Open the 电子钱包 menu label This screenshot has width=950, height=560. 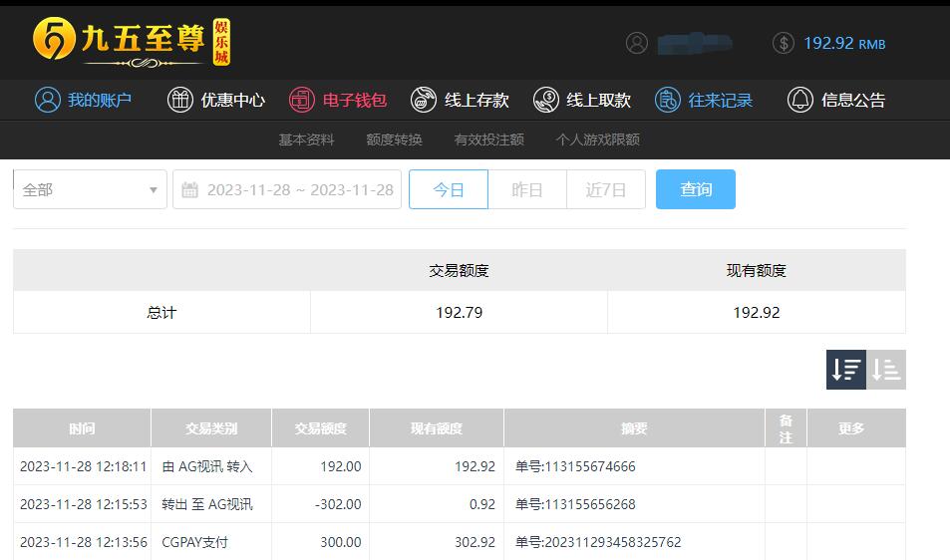[355, 100]
